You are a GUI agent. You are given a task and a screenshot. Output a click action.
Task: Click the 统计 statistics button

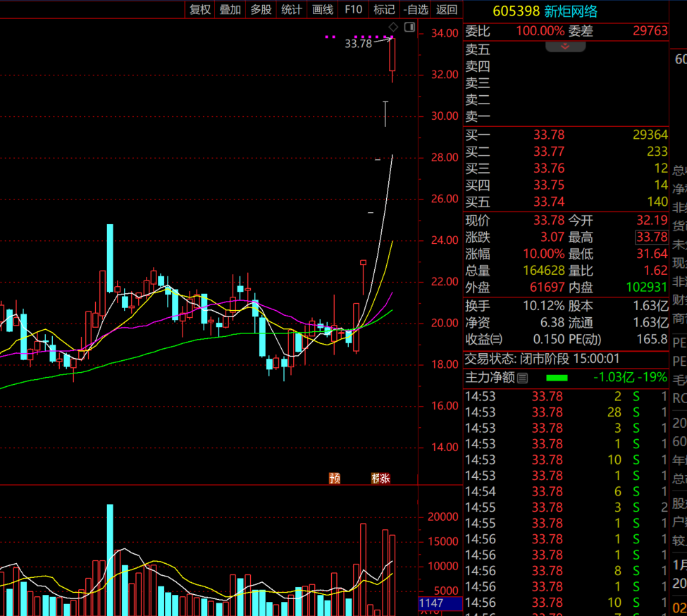pyautogui.click(x=291, y=9)
